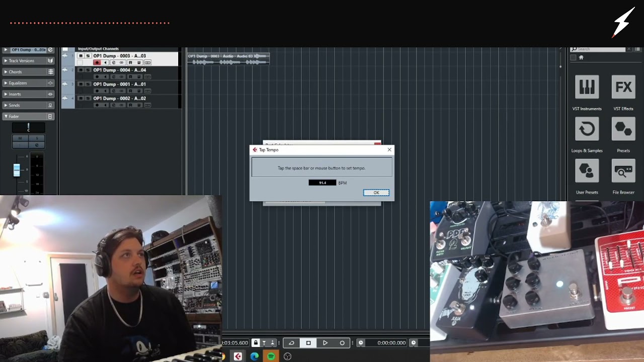
Task: Click the Sends bypass icon in inspector
Action: 50,105
